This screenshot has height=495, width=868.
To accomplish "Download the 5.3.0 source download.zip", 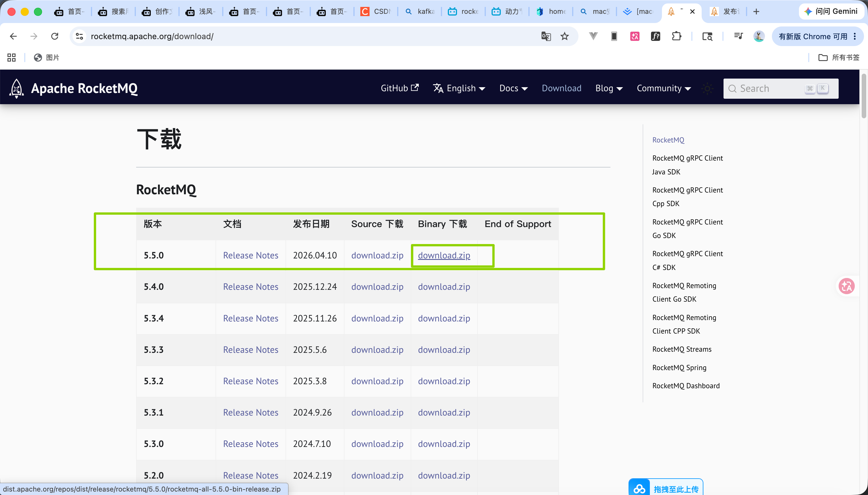I will pyautogui.click(x=377, y=444).
